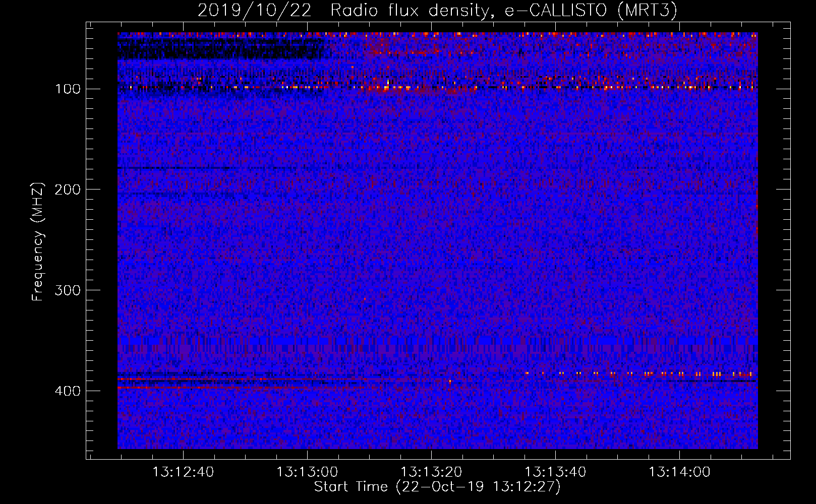Image resolution: width=816 pixels, height=504 pixels.
Task: Click the 13:12:40 time tick label
Action: 183,472
